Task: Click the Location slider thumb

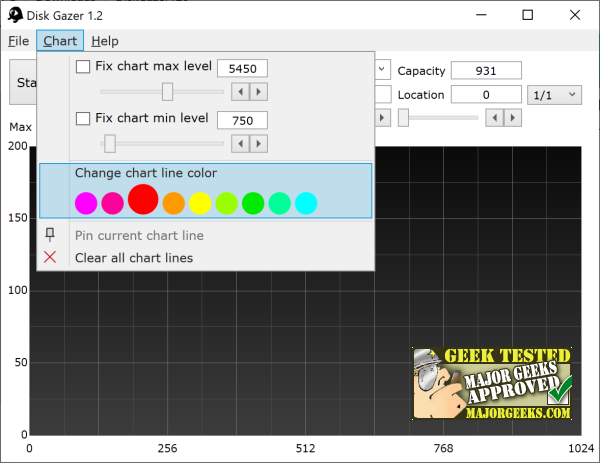Action: click(x=403, y=117)
